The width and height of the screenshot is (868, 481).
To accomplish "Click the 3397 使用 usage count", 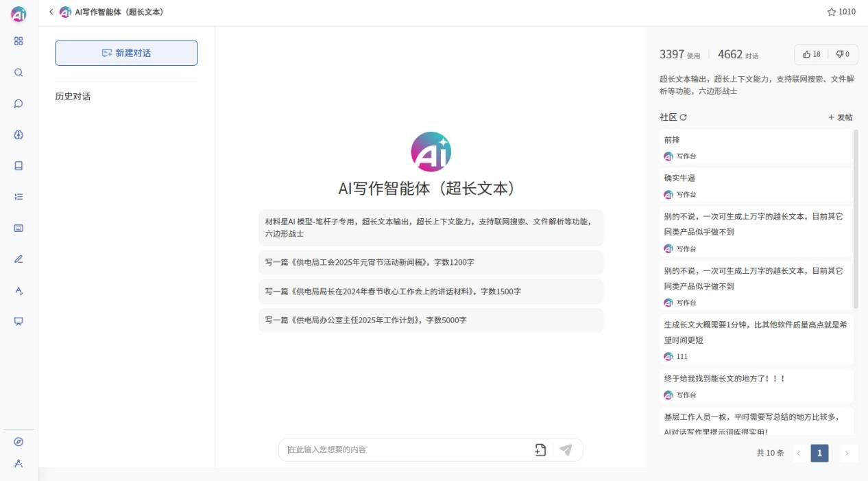I will [679, 54].
